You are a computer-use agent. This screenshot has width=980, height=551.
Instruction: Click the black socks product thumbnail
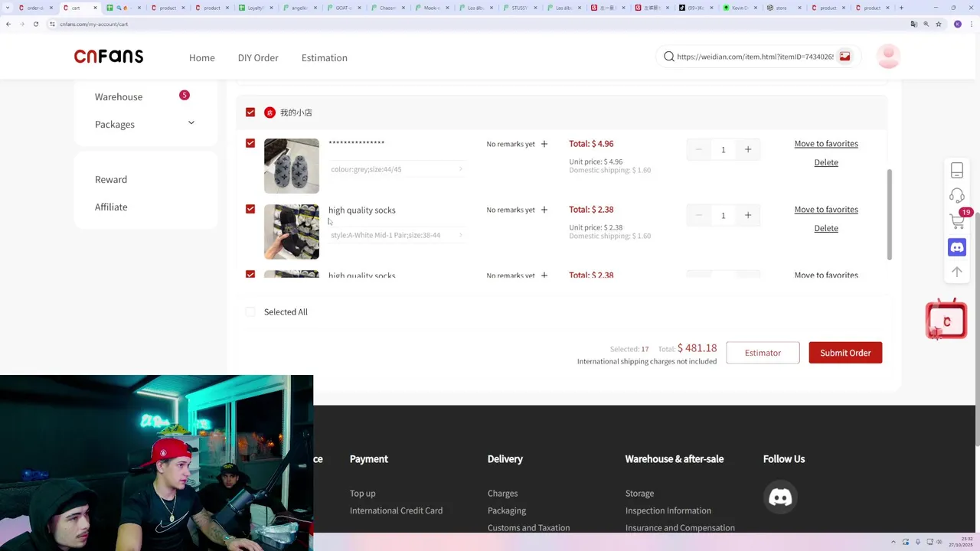tap(292, 232)
